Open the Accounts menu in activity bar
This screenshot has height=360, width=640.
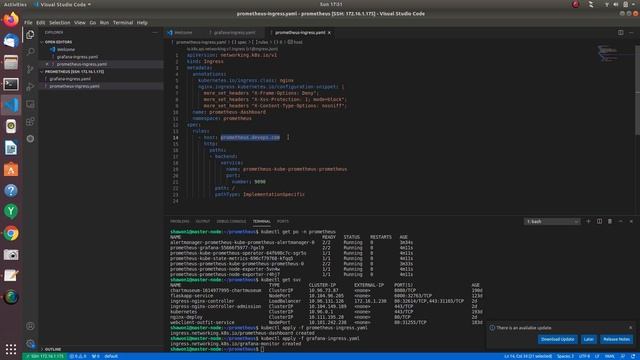(30, 326)
